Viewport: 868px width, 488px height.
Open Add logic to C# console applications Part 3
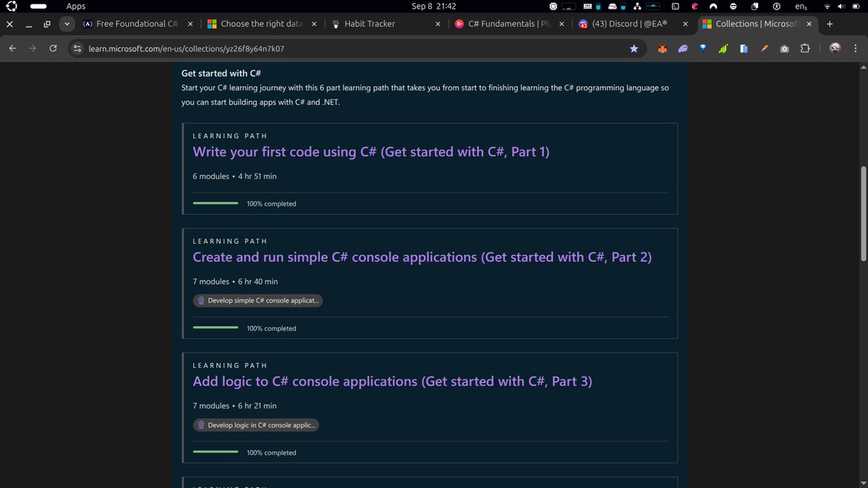(392, 381)
